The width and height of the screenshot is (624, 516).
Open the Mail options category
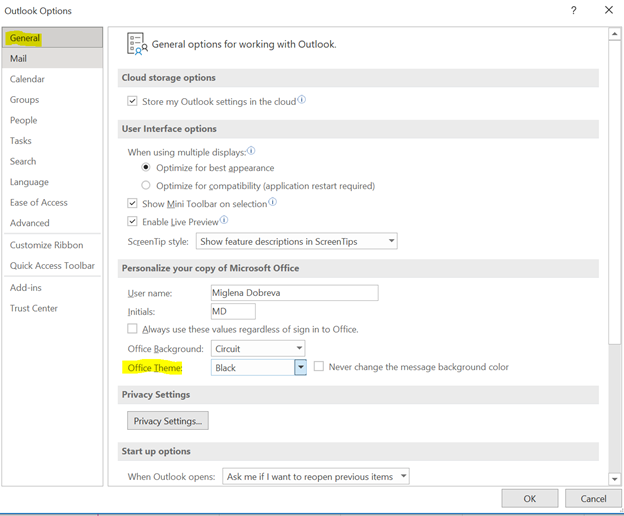point(52,58)
